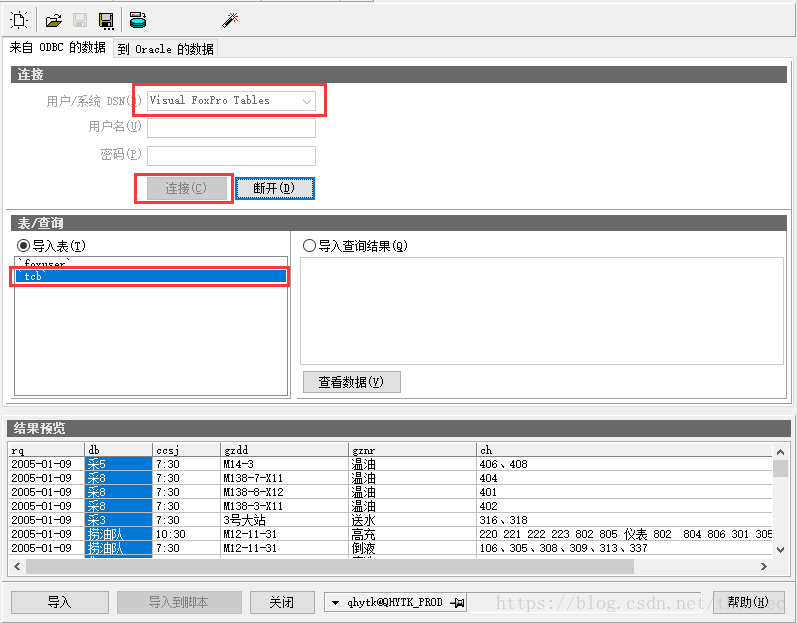Click the 采3 cell in db column
Image resolution: width=797 pixels, height=623 pixels.
(x=118, y=520)
